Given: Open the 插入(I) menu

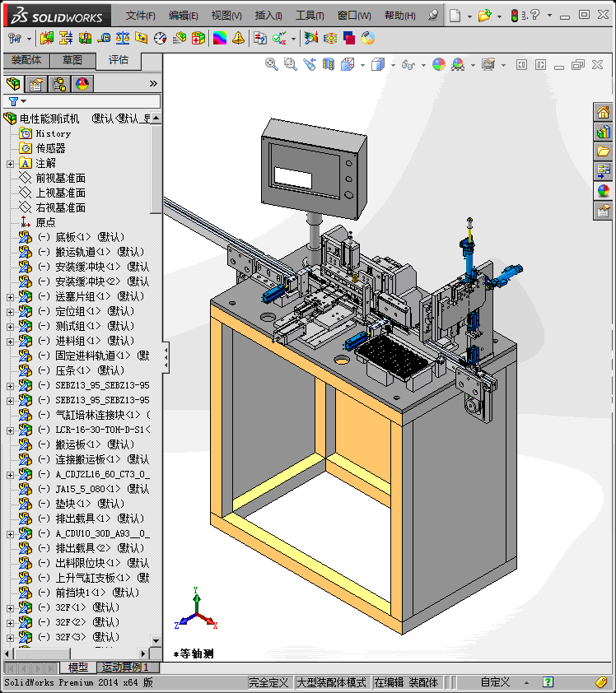Looking at the screenshot, I should (268, 16).
